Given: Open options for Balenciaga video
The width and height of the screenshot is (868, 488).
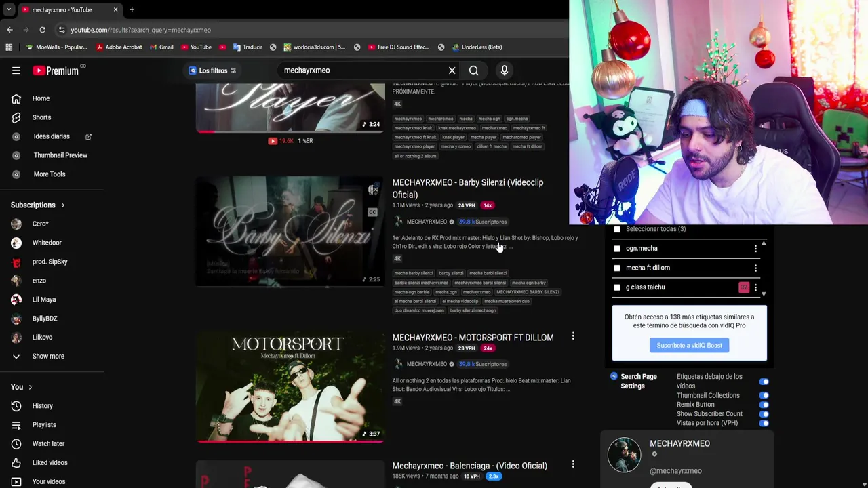Looking at the screenshot, I should click(573, 464).
